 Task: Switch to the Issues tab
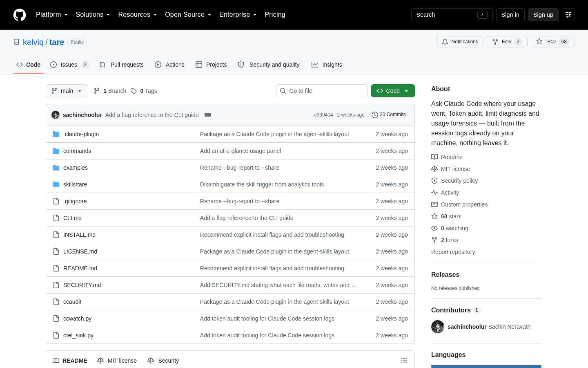(x=69, y=65)
